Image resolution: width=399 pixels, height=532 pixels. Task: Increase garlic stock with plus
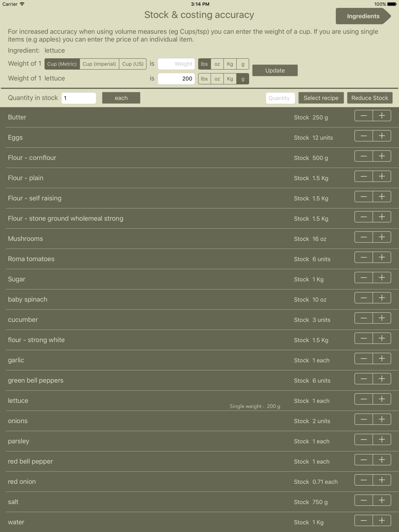click(382, 359)
